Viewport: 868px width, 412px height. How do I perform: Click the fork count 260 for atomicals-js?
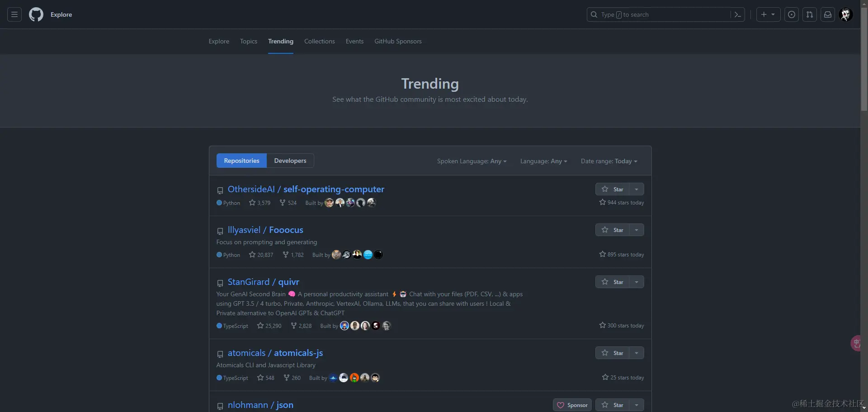pos(292,378)
